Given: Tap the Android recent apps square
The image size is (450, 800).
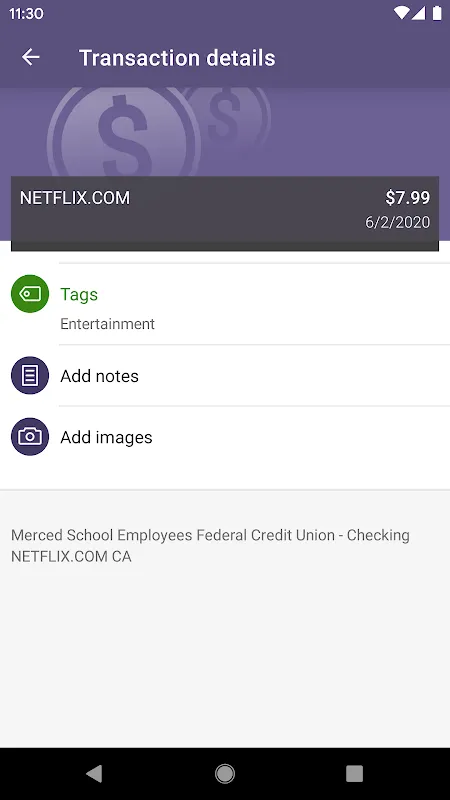Looking at the screenshot, I should tap(355, 773).
